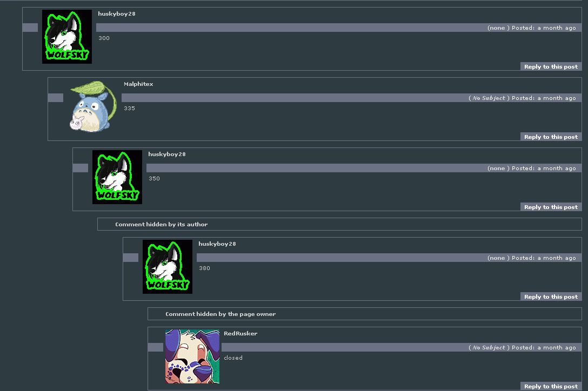Screen dimensions: 588x391
Task: Open the huskyboy28 username on the 350 comment
Action: coord(167,154)
